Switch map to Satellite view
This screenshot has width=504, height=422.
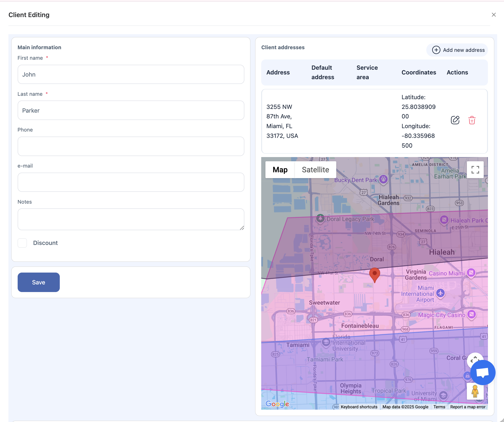315,170
